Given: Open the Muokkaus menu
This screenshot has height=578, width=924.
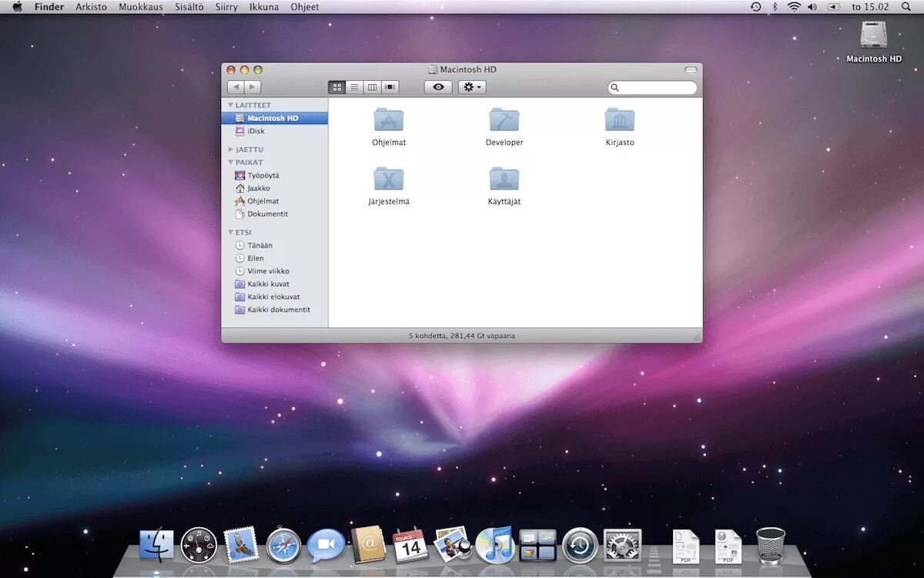Looking at the screenshot, I should (x=141, y=7).
